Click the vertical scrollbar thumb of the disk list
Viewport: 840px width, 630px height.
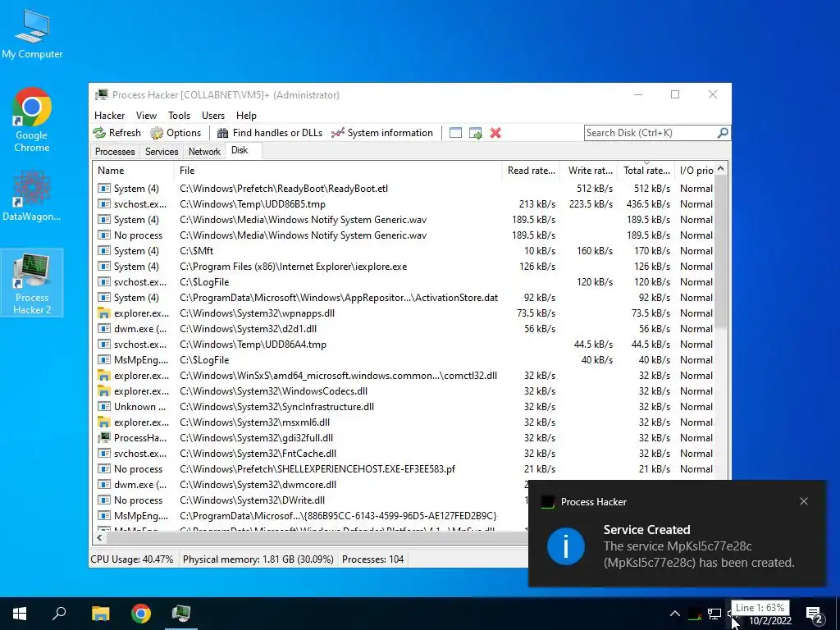coord(721,252)
